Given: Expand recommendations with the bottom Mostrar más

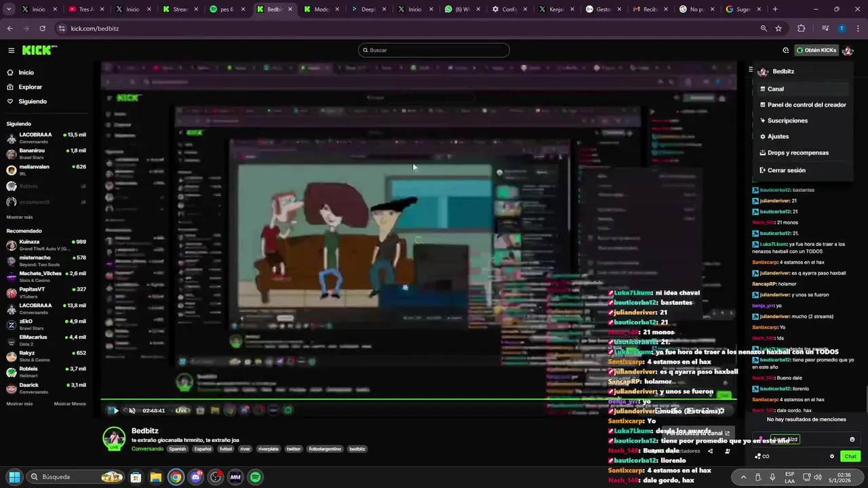Looking at the screenshot, I should (x=20, y=403).
